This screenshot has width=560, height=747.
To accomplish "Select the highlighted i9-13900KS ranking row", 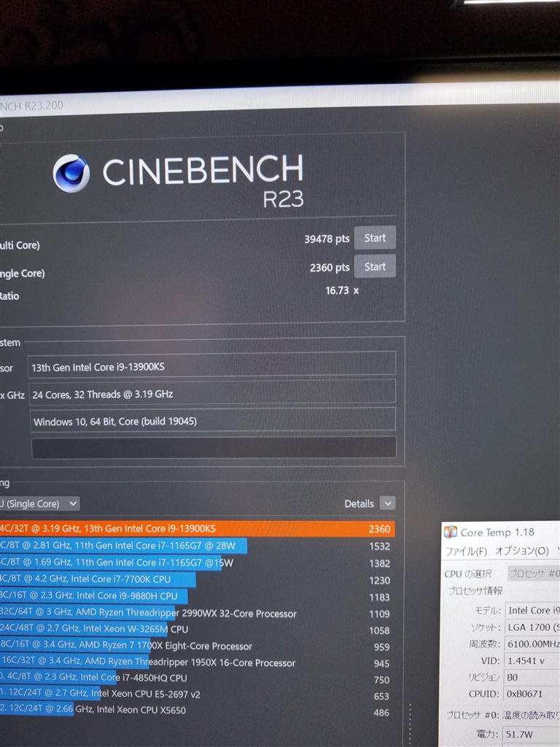I will (197, 528).
